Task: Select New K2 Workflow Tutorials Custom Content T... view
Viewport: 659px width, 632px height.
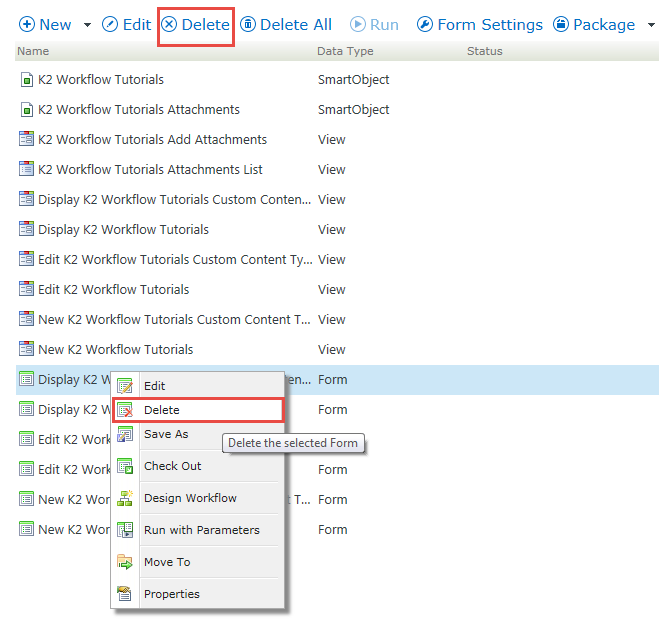Action: tap(337, 320)
